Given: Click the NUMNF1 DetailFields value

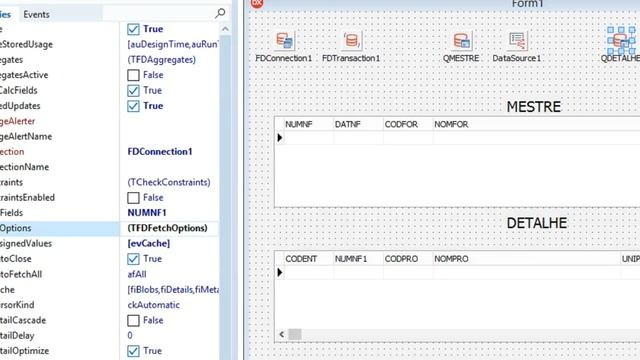Looking at the screenshot, I should point(147,213).
